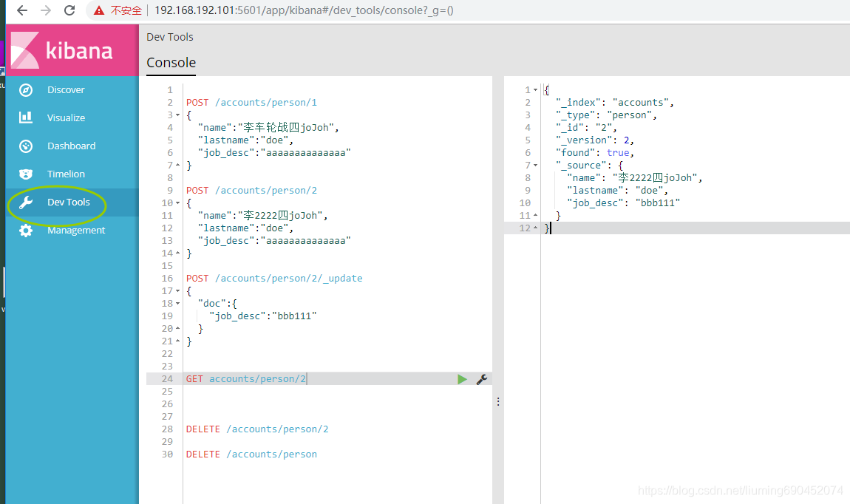
Task: Click response line number 12
Action: (x=525, y=228)
